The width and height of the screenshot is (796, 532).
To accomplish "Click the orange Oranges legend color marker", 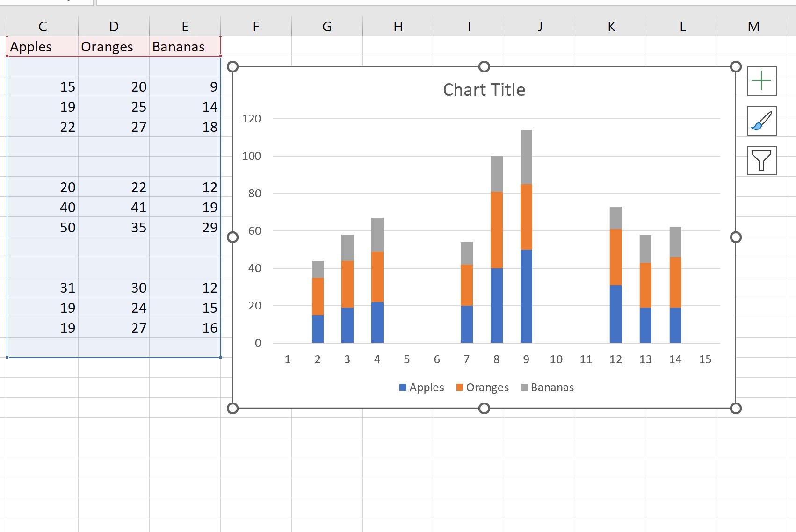I will pos(460,387).
